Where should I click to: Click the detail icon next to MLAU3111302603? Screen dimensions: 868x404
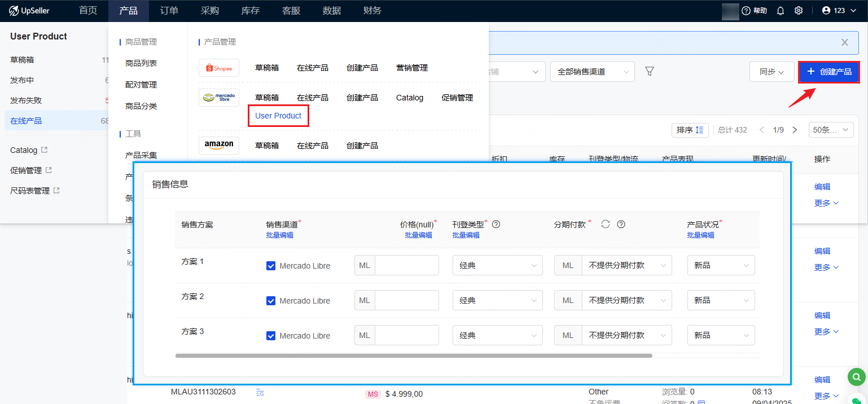pos(260,392)
